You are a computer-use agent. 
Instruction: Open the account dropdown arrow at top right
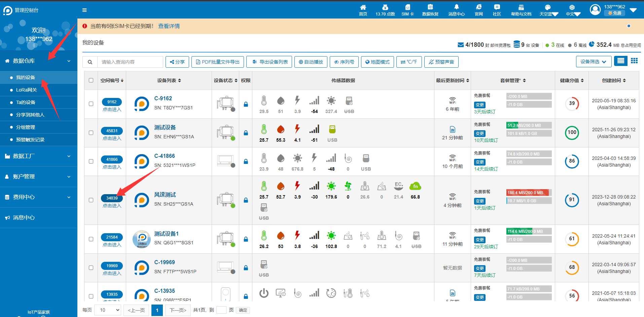pyautogui.click(x=633, y=10)
